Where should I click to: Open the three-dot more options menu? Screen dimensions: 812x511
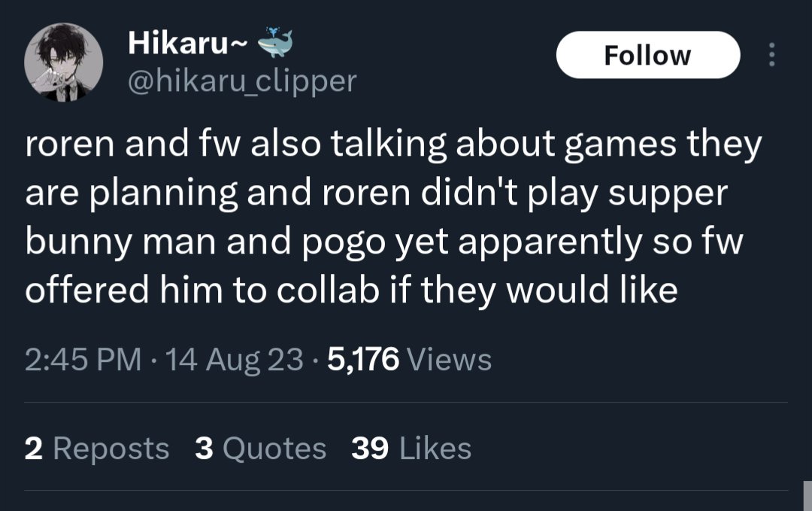pyautogui.click(x=771, y=55)
